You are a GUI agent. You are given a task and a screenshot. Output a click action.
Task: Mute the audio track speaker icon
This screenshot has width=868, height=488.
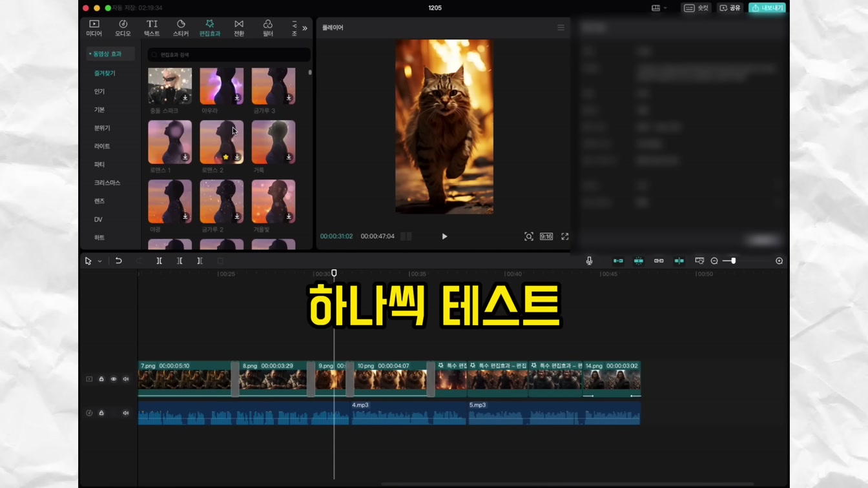click(x=126, y=413)
